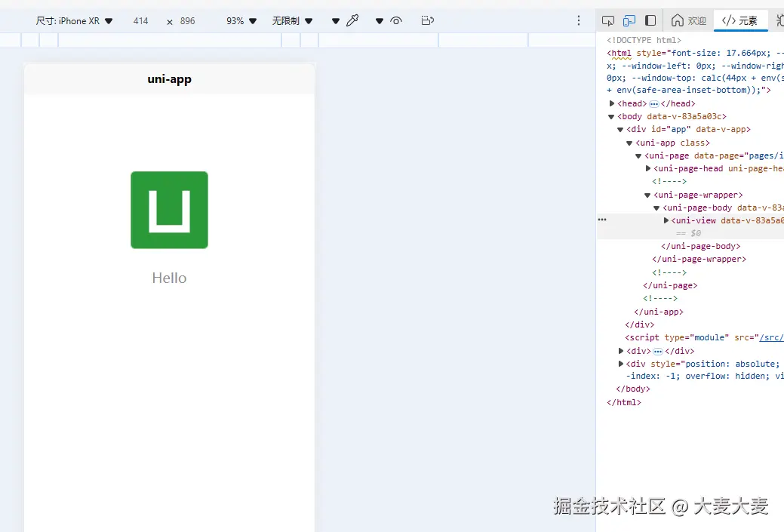Expand the uni-page-head node
This screenshot has height=532, width=784.
click(648, 168)
